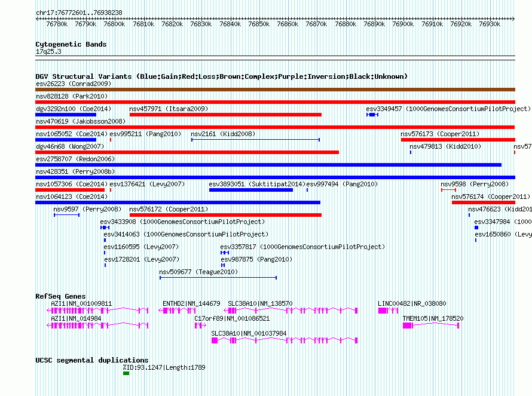The height and width of the screenshot is (396, 532).
Task: Select the green segmental duplication block
Action: (126, 373)
